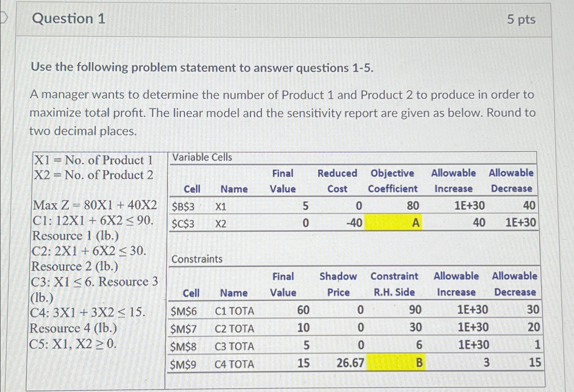Select the yellow cell labeled A

click(393, 223)
